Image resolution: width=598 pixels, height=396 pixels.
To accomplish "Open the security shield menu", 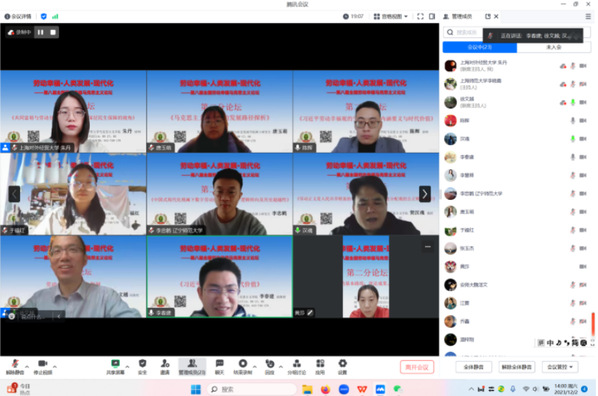I will pos(142,367).
